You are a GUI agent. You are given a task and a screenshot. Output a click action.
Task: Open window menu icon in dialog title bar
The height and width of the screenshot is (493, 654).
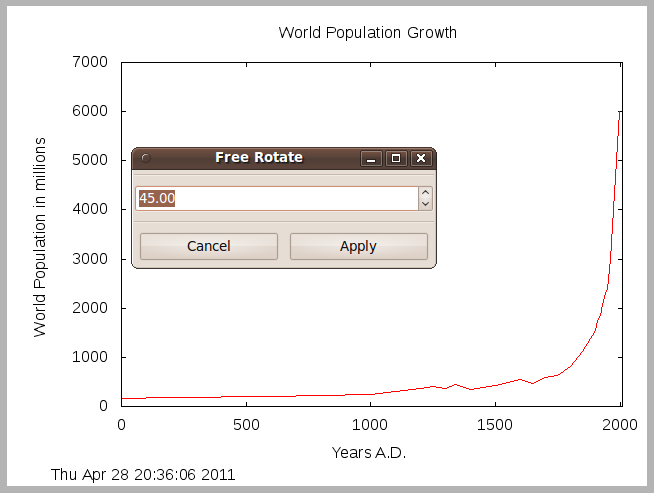coord(145,158)
